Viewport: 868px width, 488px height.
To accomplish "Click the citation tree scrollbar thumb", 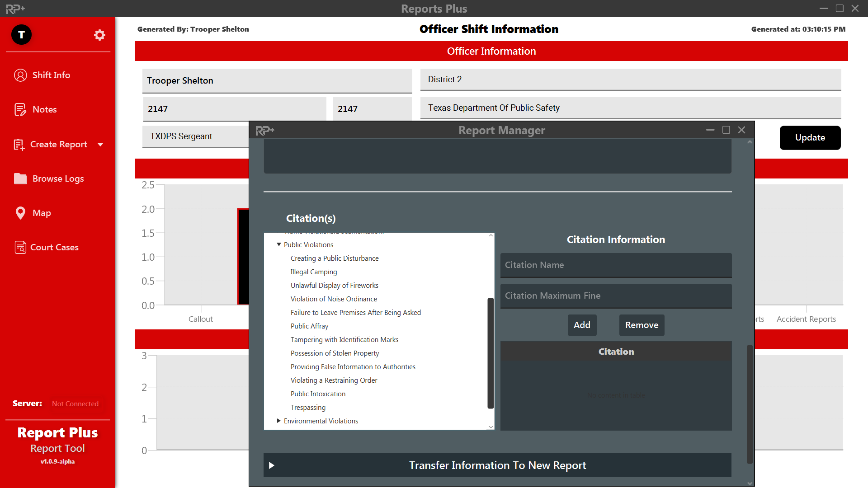I will click(x=491, y=352).
